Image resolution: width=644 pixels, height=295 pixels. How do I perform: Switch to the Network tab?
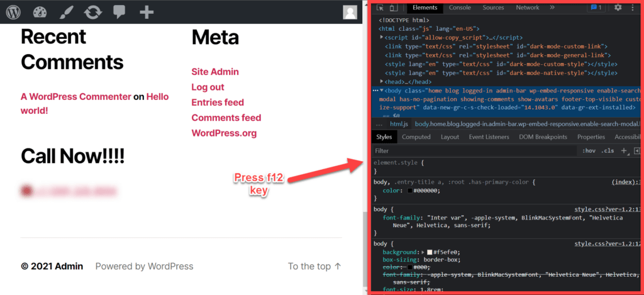point(528,8)
